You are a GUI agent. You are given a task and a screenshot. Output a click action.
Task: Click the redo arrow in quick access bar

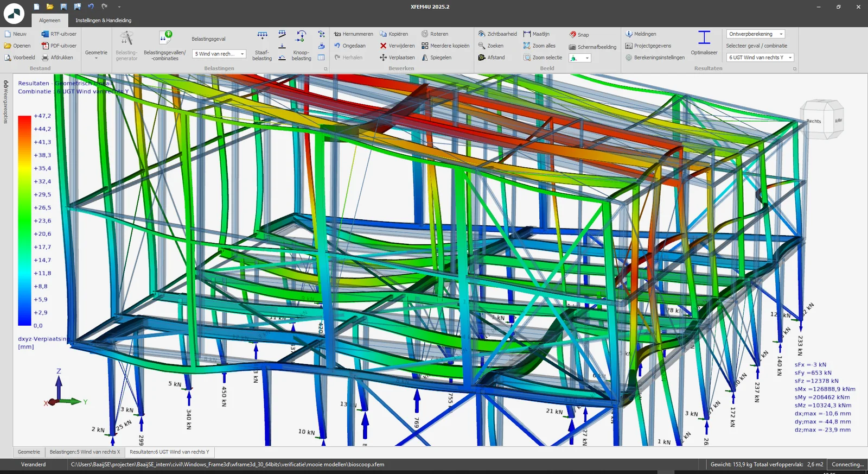[x=104, y=7]
